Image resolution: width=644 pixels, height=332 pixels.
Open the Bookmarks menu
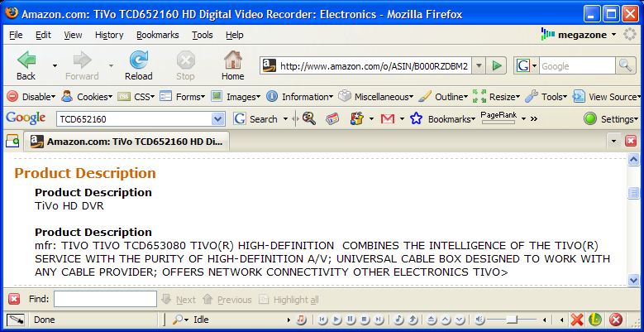tap(156, 35)
